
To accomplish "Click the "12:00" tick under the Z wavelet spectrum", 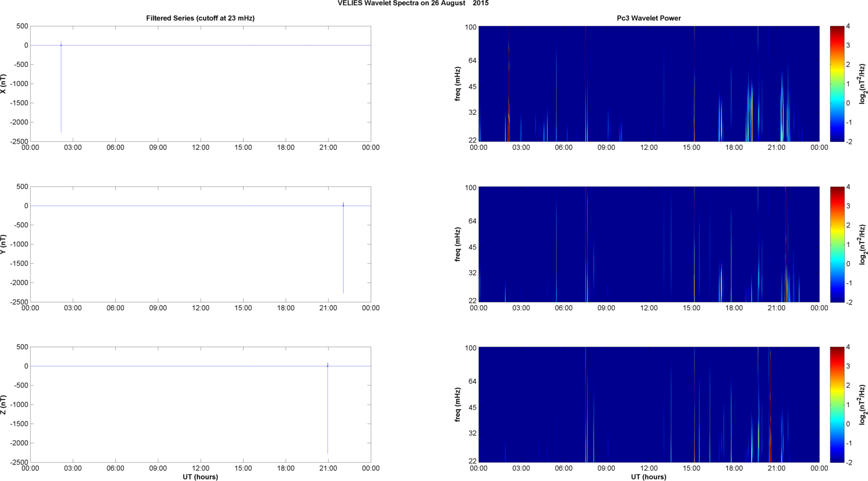I will point(649,468).
